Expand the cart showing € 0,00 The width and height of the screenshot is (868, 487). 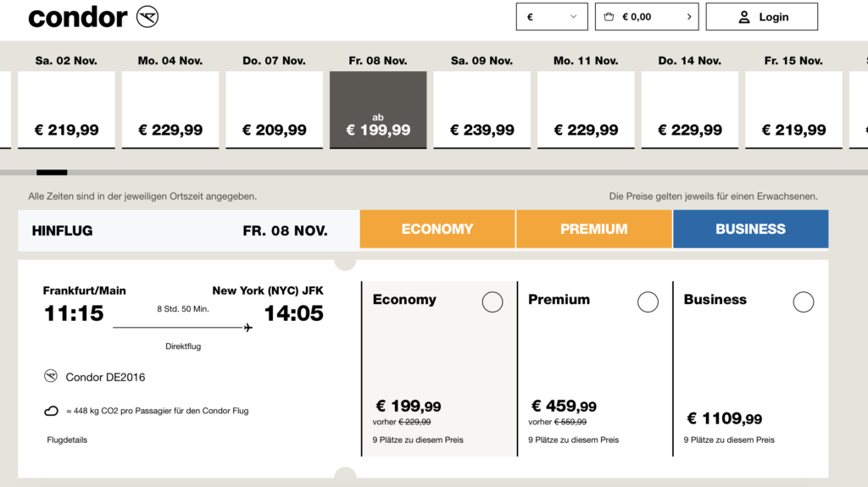pos(646,17)
